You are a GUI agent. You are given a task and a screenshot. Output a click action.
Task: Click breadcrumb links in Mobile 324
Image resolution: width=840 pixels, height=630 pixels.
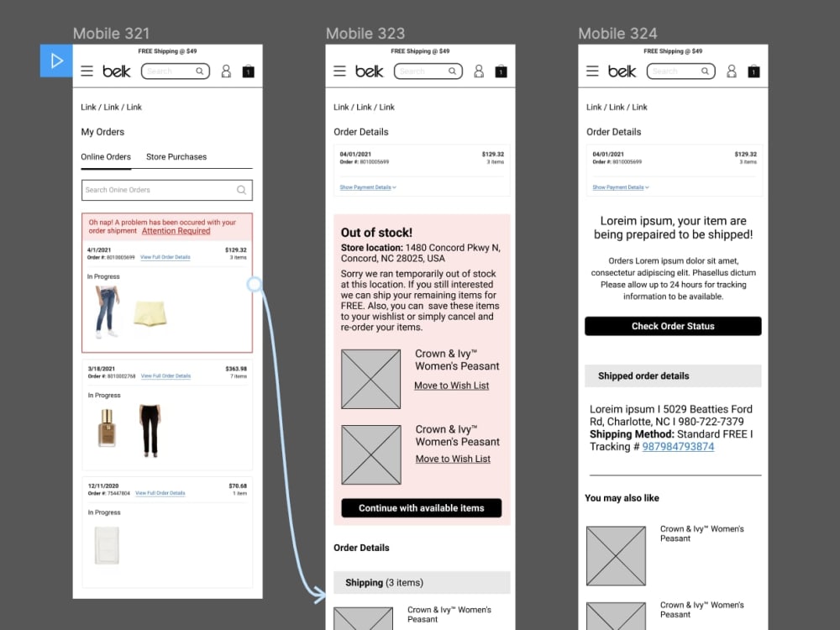(x=617, y=108)
